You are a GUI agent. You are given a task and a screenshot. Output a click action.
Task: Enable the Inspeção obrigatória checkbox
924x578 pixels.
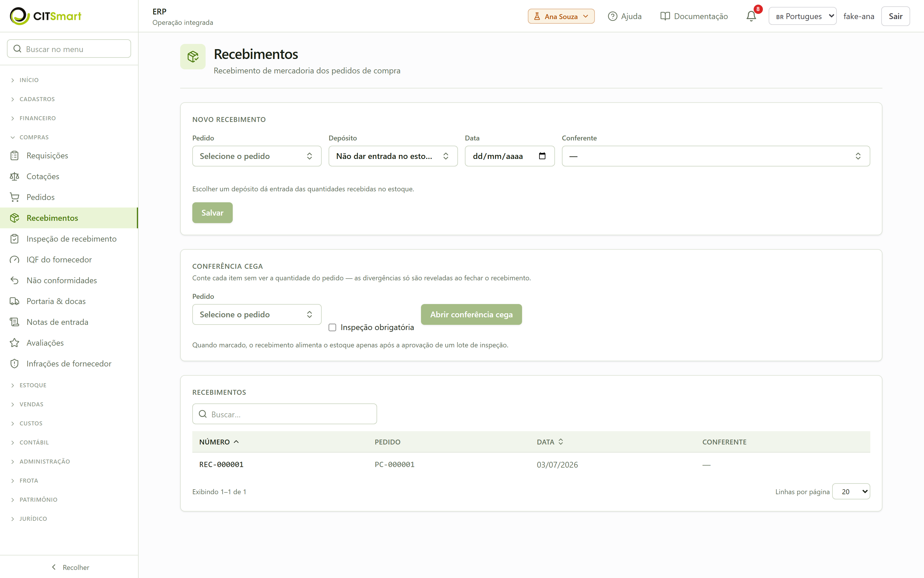tap(332, 328)
